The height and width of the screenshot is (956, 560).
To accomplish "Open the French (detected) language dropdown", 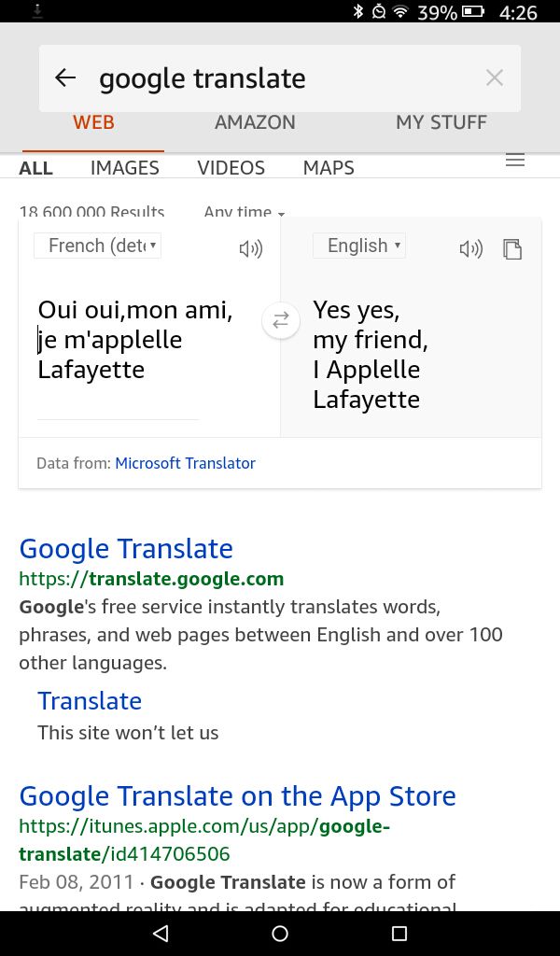I will (97, 246).
